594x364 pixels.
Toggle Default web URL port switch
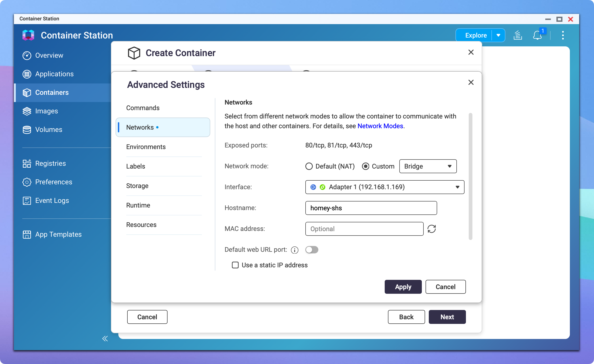tap(312, 250)
